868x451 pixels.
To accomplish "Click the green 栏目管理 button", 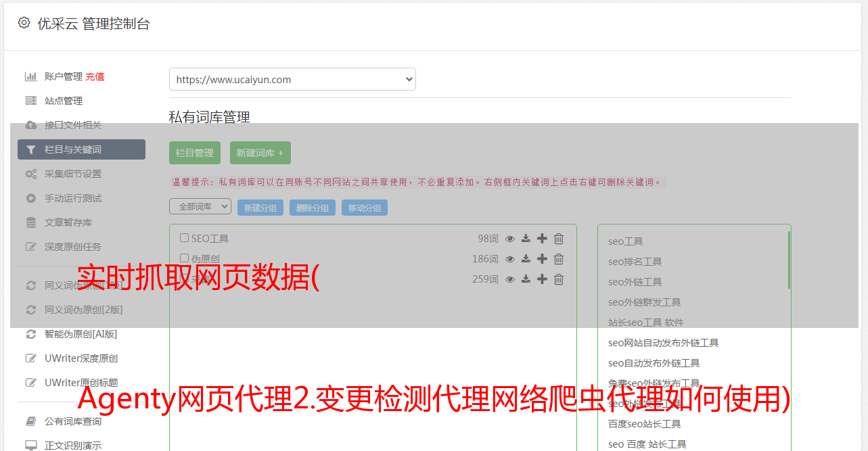I will [x=195, y=153].
